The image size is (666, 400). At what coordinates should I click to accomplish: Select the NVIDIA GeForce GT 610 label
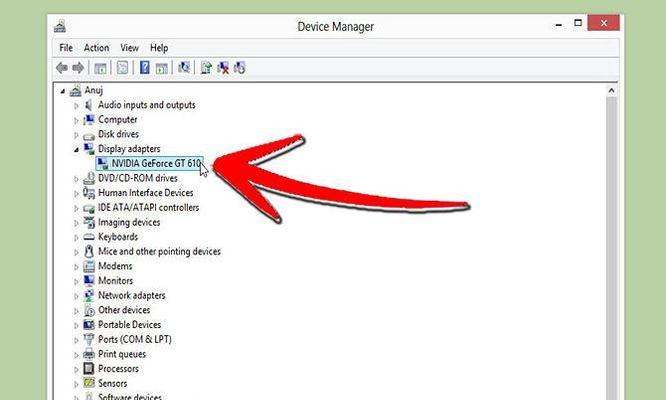click(x=156, y=163)
